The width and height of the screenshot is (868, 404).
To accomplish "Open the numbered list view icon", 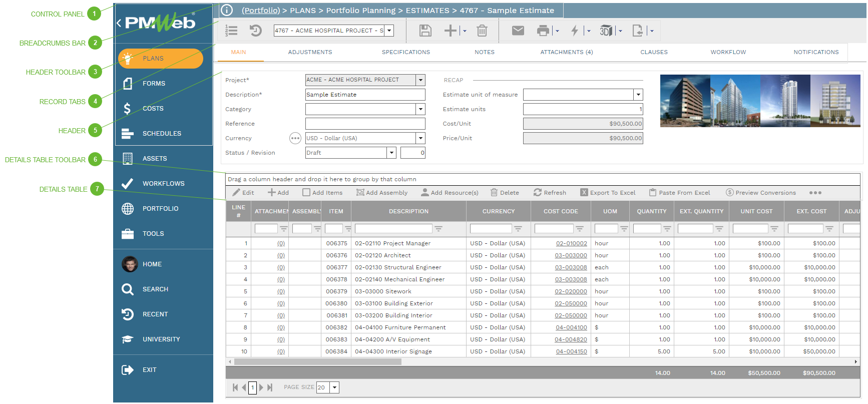I will pos(231,31).
